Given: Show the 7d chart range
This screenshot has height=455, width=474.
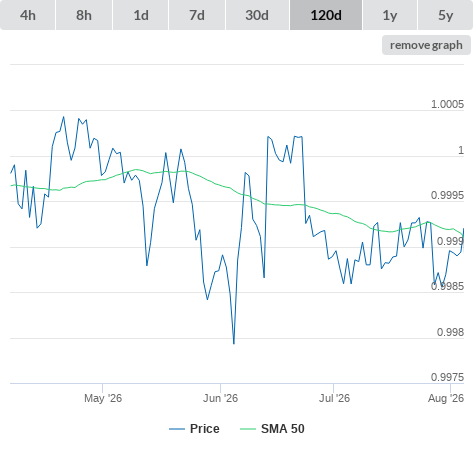Looking at the screenshot, I should pyautogui.click(x=197, y=15).
